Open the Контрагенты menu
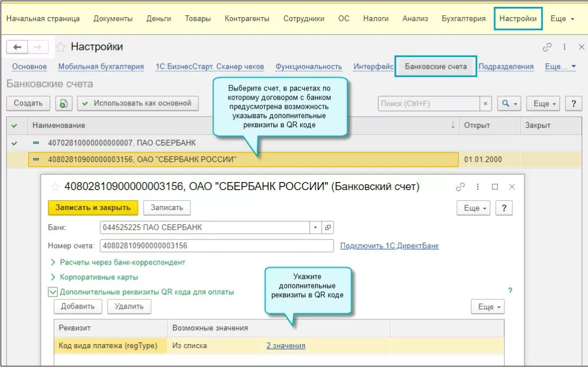588x367 pixels. 247,18
